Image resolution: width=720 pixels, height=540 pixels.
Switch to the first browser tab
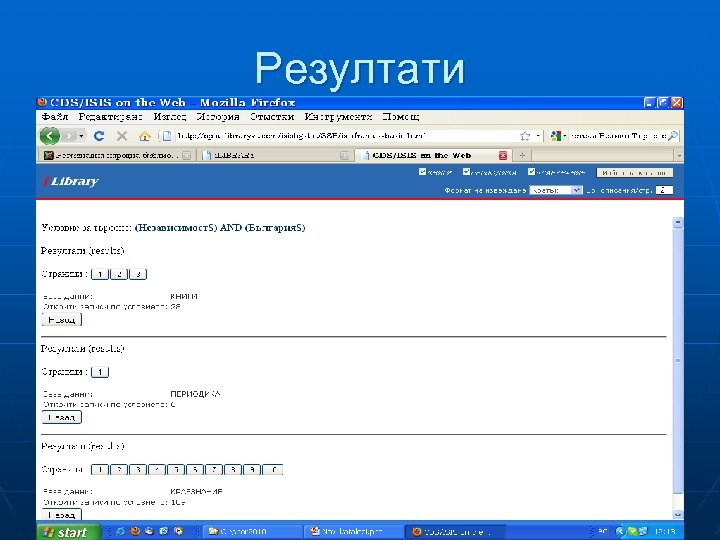[x=116, y=155]
